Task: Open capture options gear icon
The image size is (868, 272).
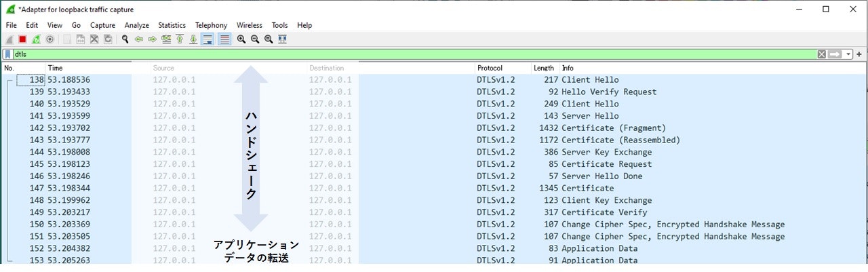Action: pyautogui.click(x=50, y=39)
